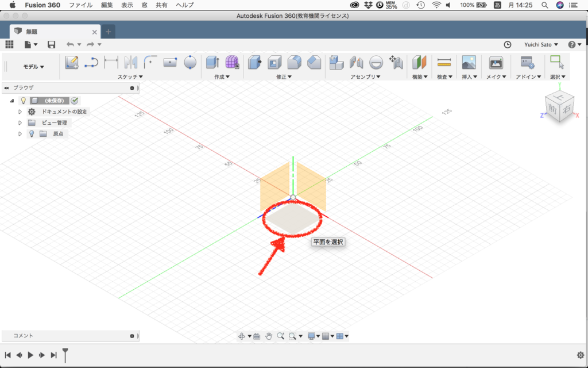Screen dimensions: 588x368
Task: Click the timeline end marker
Action: (x=65, y=354)
